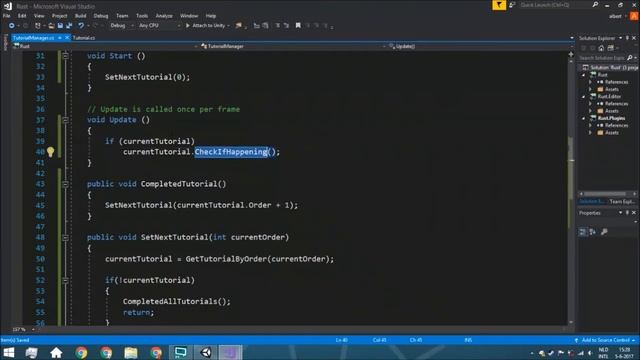This screenshot has width=640, height=360.
Task: Click the New Project toolbar icon
Action: pyautogui.click(x=38, y=26)
